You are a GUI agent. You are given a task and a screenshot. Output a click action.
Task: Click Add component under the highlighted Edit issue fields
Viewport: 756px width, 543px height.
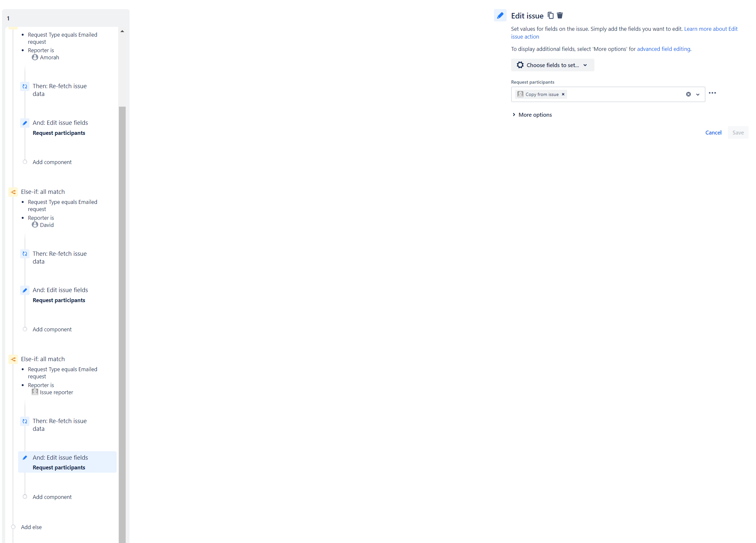point(52,497)
